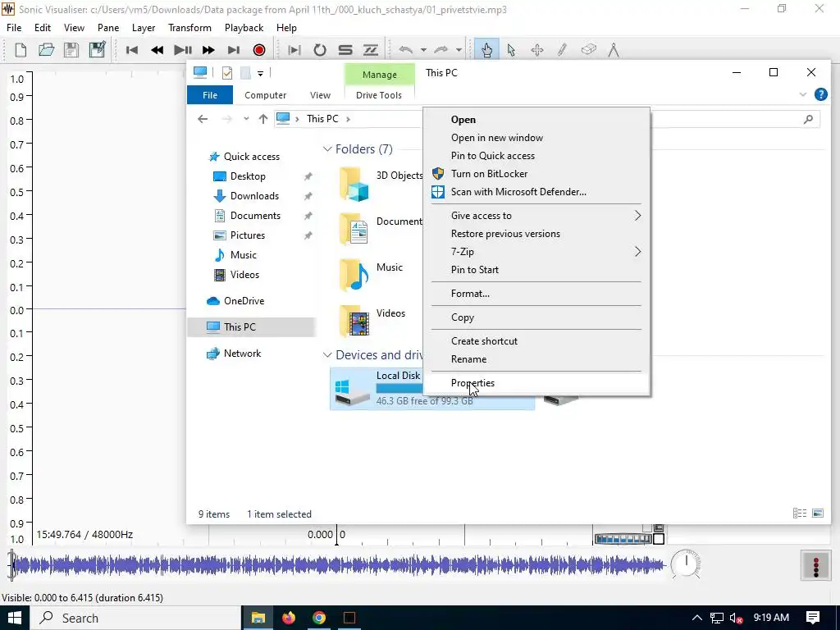Click the Rewind playback button
This screenshot has width=840, height=630.
coord(157,50)
